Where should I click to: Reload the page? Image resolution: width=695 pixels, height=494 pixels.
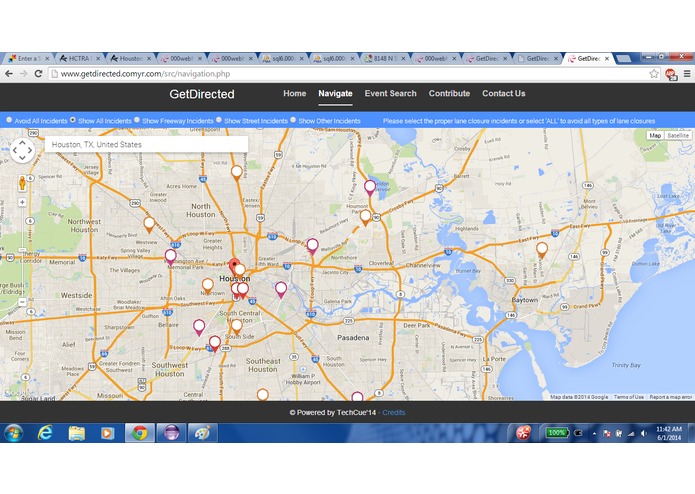pyautogui.click(x=39, y=74)
